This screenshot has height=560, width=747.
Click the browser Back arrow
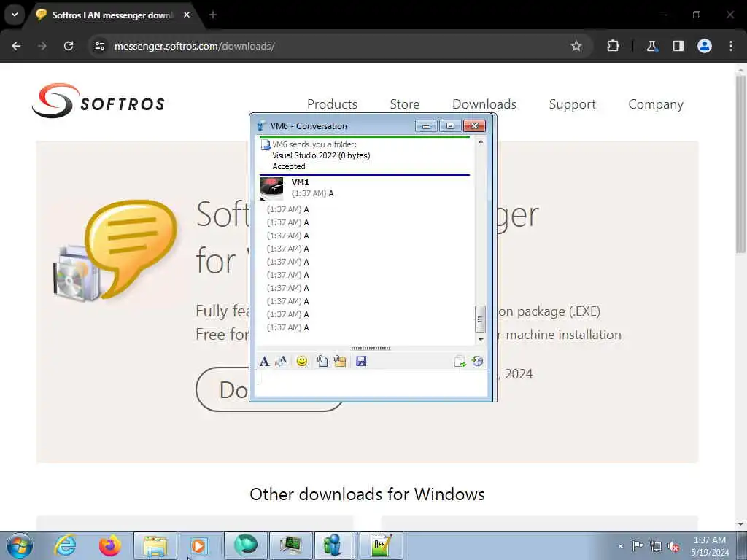tap(16, 46)
